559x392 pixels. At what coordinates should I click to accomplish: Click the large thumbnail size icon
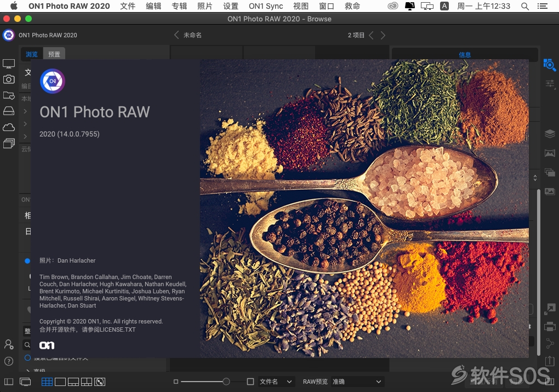pyautogui.click(x=250, y=382)
